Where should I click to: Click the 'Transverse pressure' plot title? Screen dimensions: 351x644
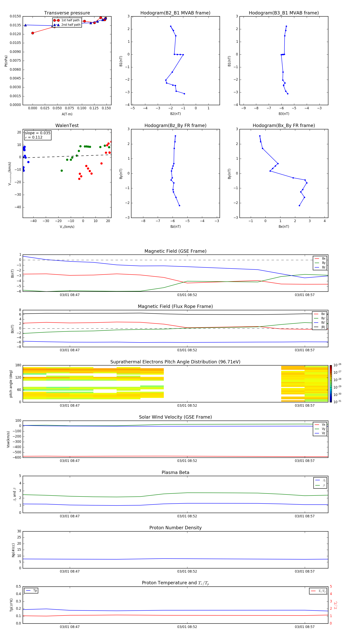pos(67,13)
